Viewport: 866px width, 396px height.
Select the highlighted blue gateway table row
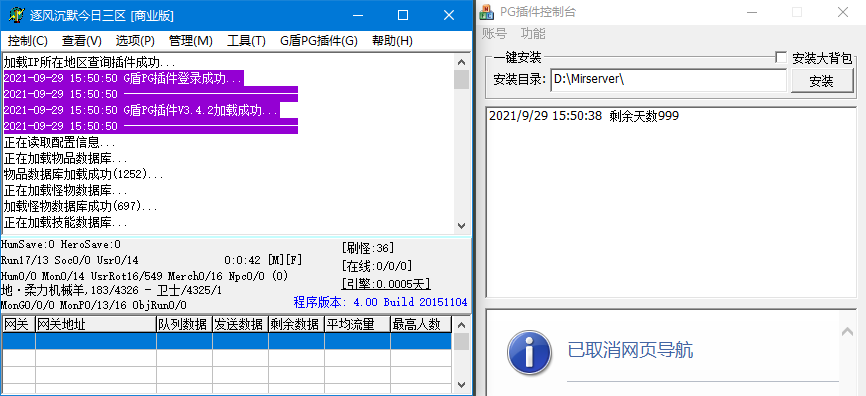click(227, 341)
